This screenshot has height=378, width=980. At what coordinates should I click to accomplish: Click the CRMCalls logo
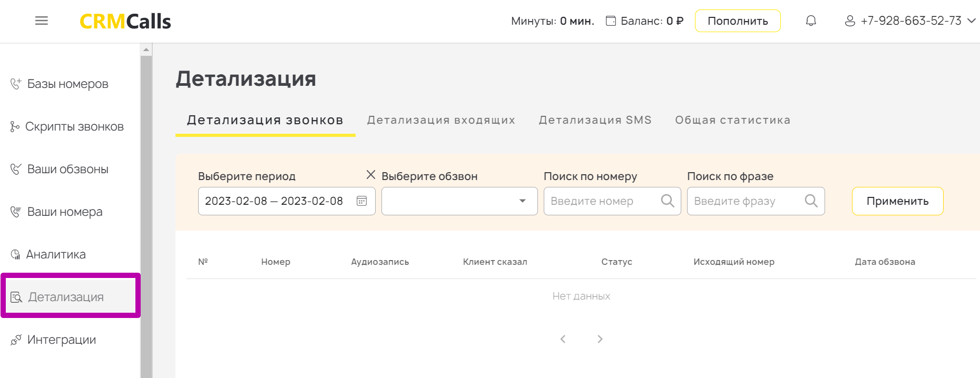tap(125, 21)
